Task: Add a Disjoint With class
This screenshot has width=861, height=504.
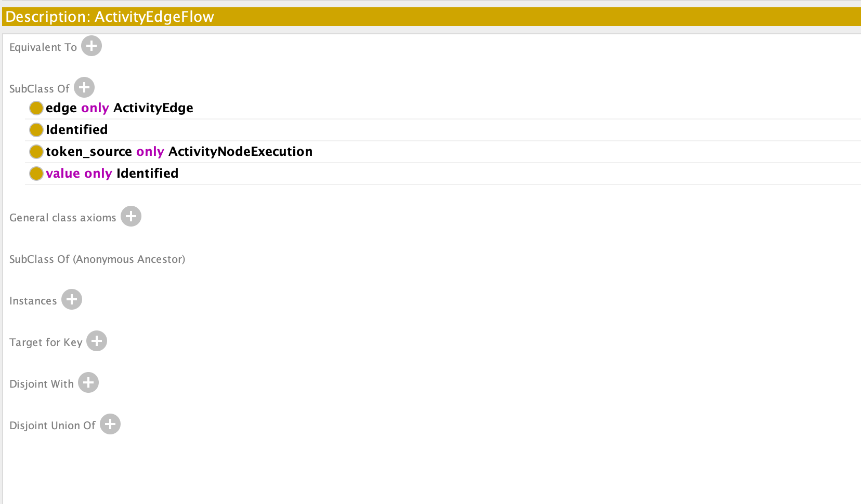Action: [87, 382]
